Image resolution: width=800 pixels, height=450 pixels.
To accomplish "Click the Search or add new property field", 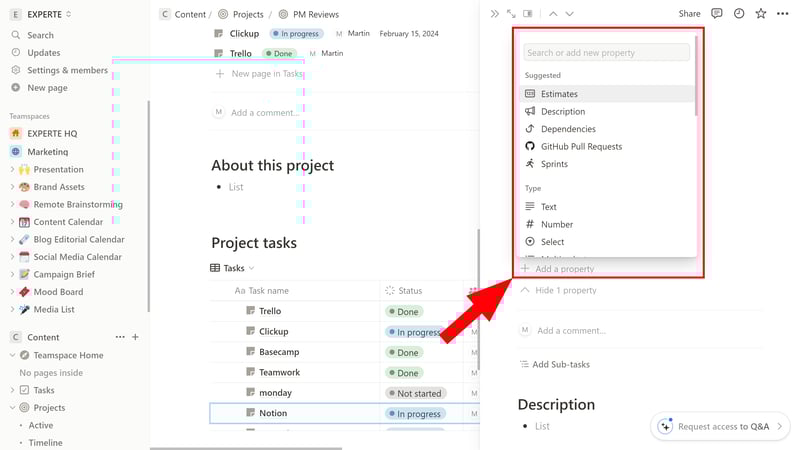I will coord(606,53).
